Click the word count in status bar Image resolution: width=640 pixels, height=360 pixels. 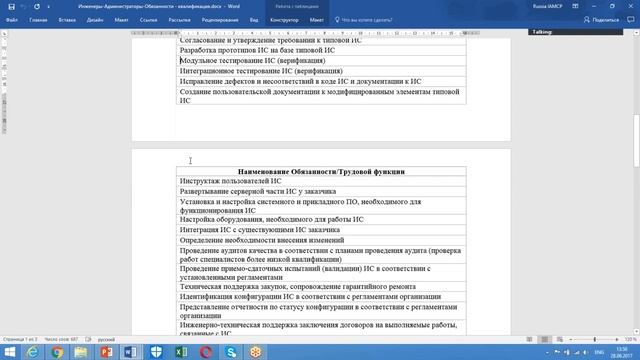(61, 340)
